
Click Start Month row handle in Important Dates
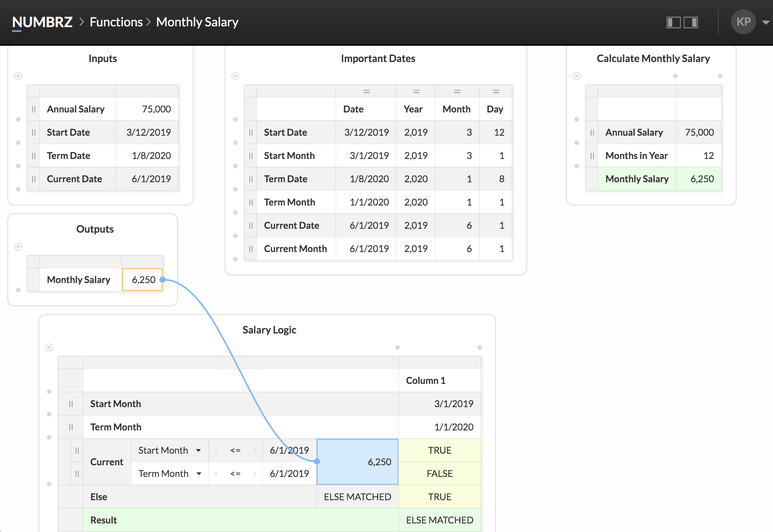click(x=251, y=155)
